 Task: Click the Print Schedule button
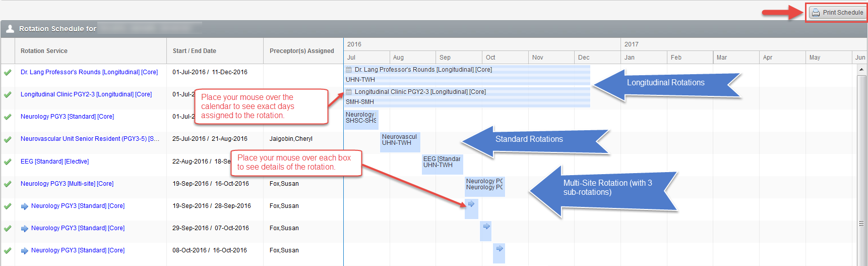[837, 13]
